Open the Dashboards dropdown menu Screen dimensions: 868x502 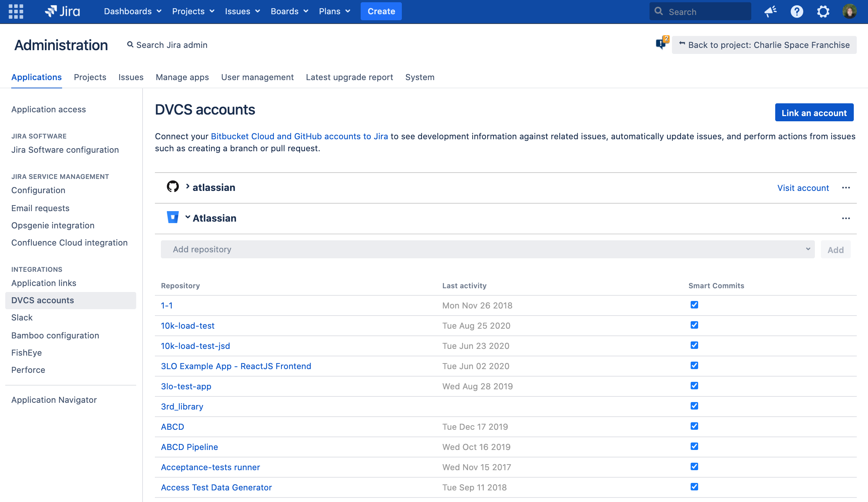click(132, 11)
